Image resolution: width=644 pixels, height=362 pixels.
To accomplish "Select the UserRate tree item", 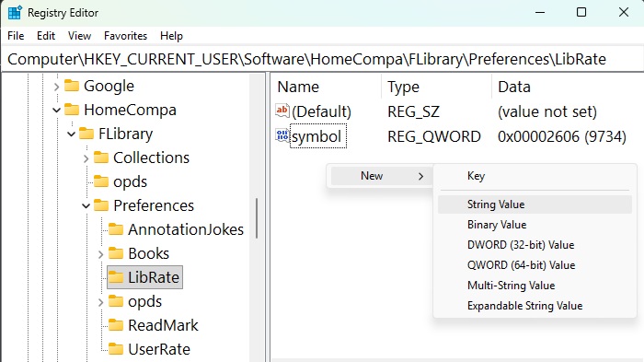I will click(x=159, y=349).
